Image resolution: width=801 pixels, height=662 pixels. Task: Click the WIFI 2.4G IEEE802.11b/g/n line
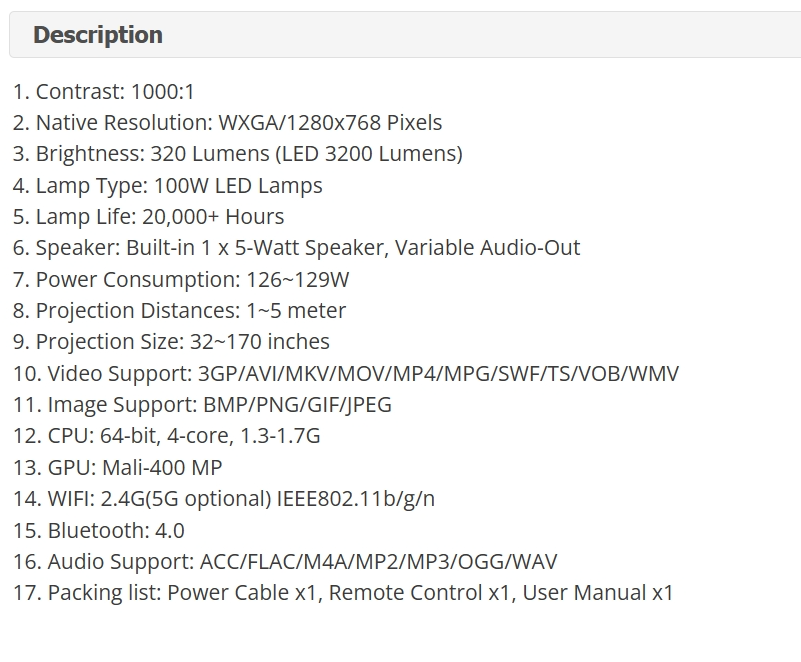224,499
